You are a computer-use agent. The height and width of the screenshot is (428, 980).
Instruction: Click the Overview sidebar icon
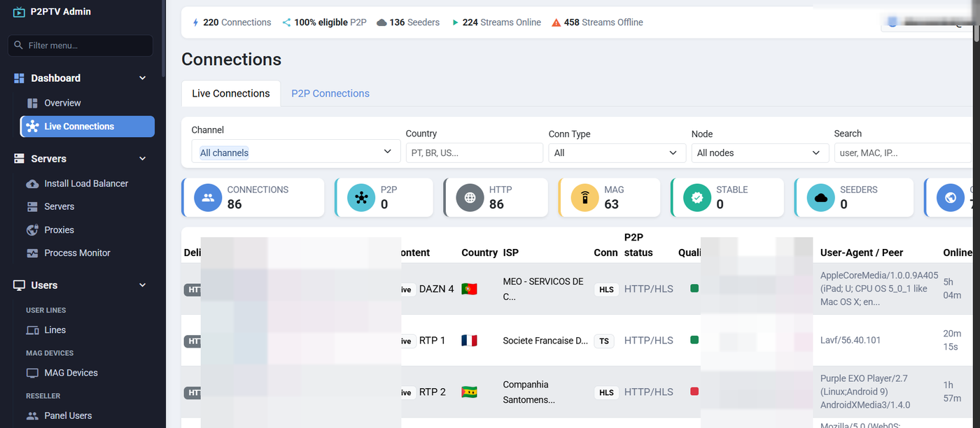(x=32, y=103)
